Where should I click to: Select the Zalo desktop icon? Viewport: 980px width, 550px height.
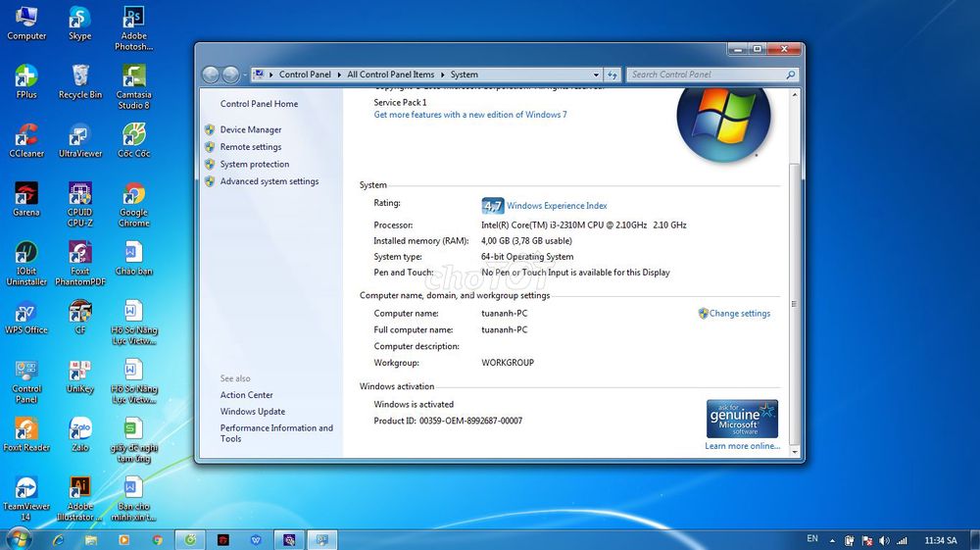(x=80, y=434)
